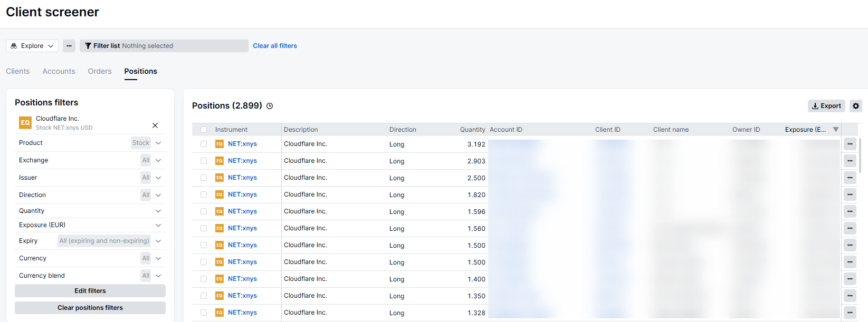Check the box for the 2.903 quantity row

pyautogui.click(x=204, y=161)
